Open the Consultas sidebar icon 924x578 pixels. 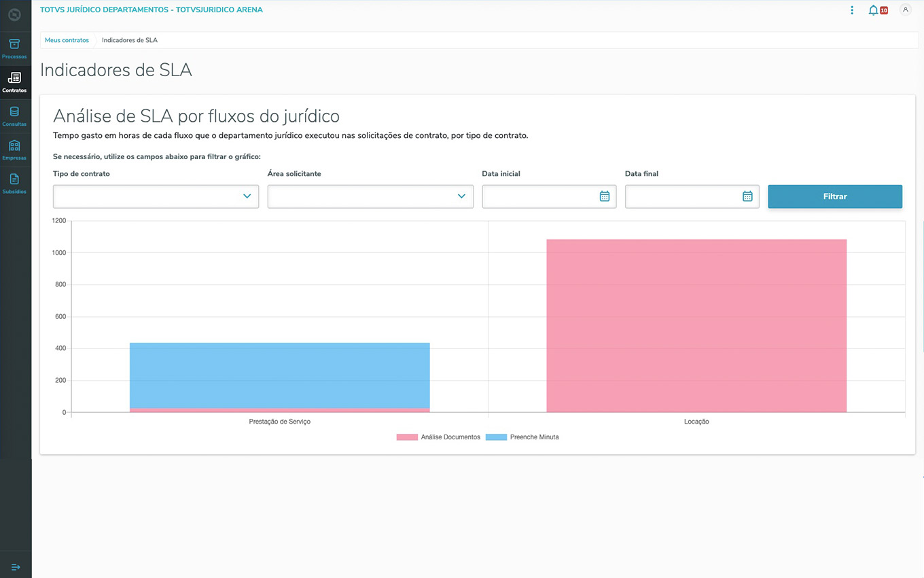(14, 115)
